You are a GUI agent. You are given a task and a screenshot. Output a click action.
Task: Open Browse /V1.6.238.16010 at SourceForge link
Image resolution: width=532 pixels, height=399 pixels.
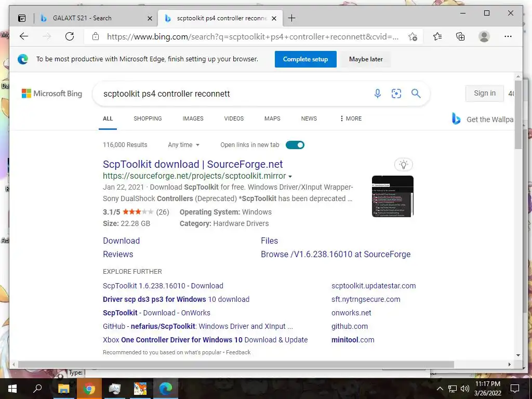[x=336, y=254]
